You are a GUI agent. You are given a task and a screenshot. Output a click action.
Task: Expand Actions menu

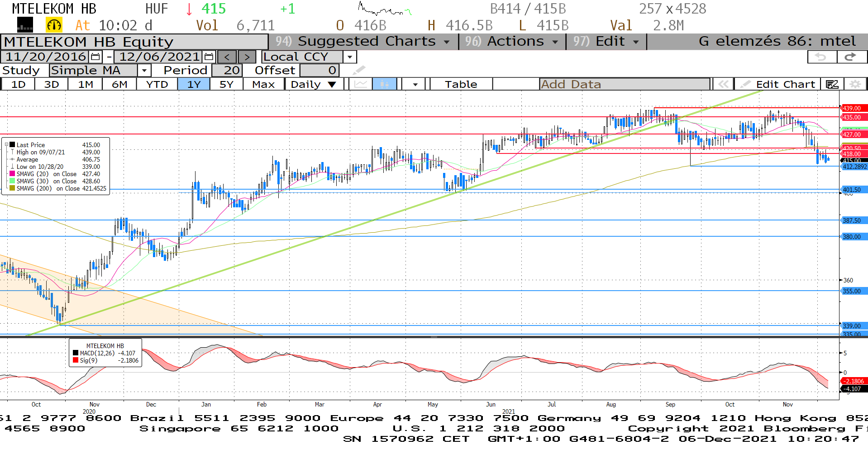tap(512, 41)
